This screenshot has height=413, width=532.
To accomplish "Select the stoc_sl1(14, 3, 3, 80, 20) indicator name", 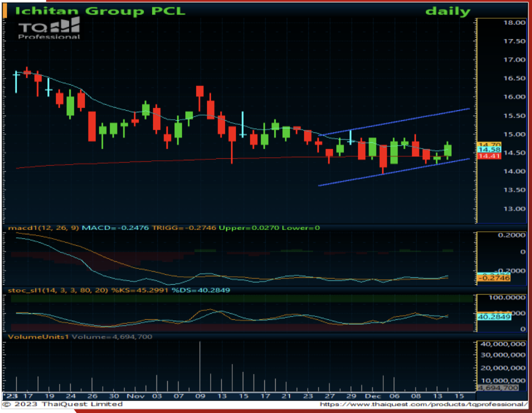I will (x=58, y=290).
